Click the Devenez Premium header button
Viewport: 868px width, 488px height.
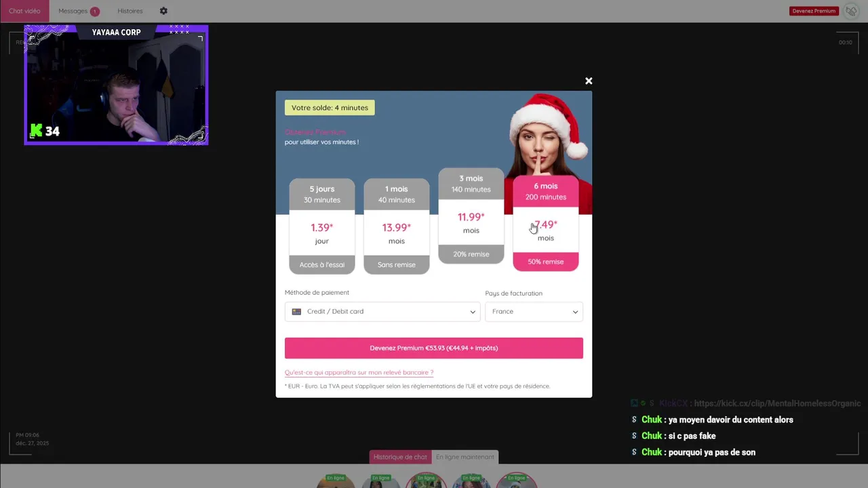[814, 11]
